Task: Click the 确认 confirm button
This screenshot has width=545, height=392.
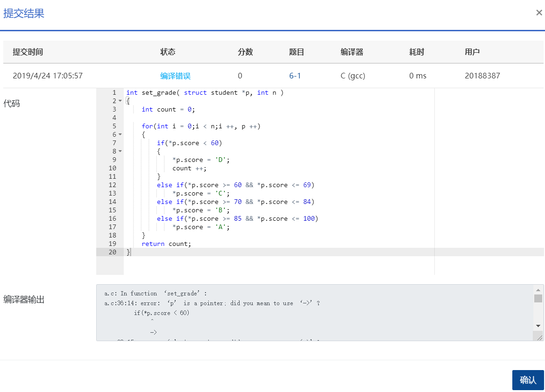Action: [528, 380]
